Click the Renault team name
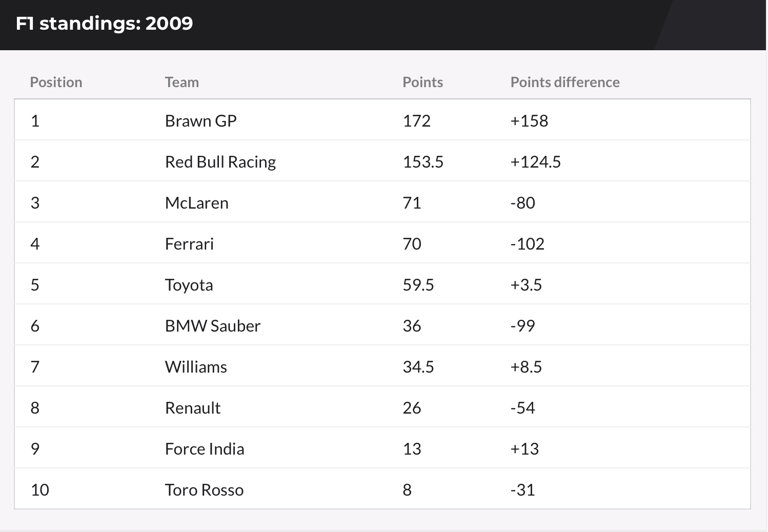 pos(192,408)
